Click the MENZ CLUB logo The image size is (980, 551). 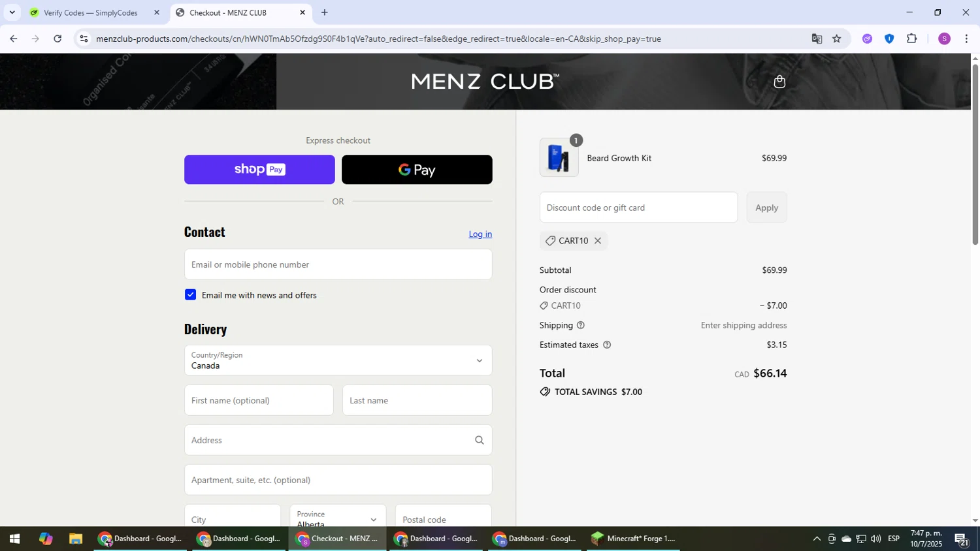point(485,82)
